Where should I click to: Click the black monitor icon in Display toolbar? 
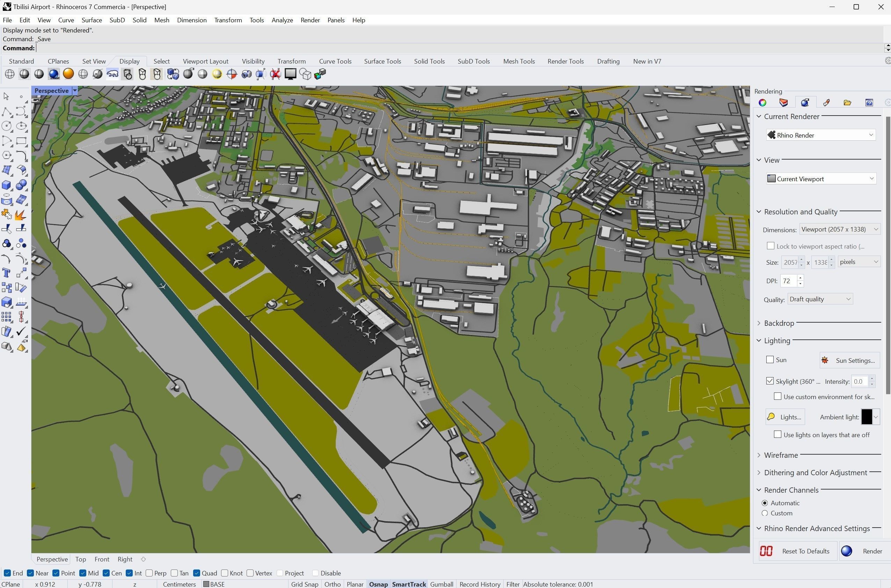(x=290, y=74)
